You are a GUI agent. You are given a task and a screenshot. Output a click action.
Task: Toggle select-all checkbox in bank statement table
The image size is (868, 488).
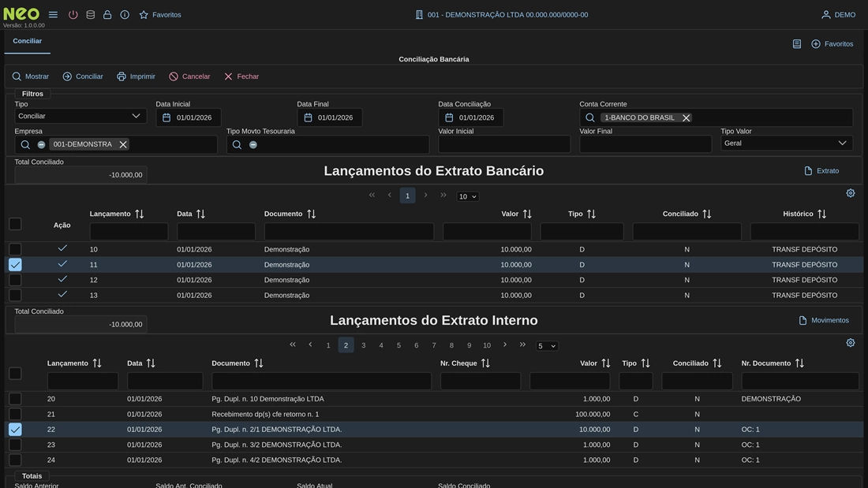point(15,224)
